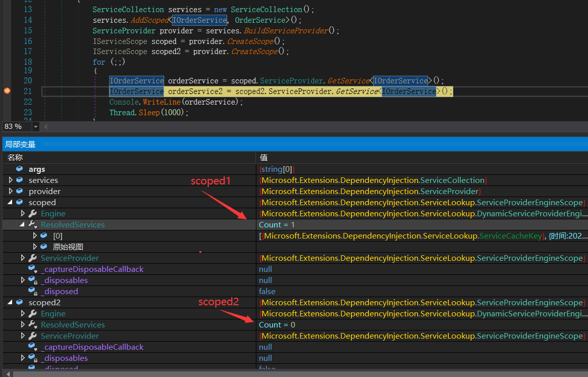Open the 83 % zoom dropdown
The width and height of the screenshot is (588, 377).
coord(35,126)
